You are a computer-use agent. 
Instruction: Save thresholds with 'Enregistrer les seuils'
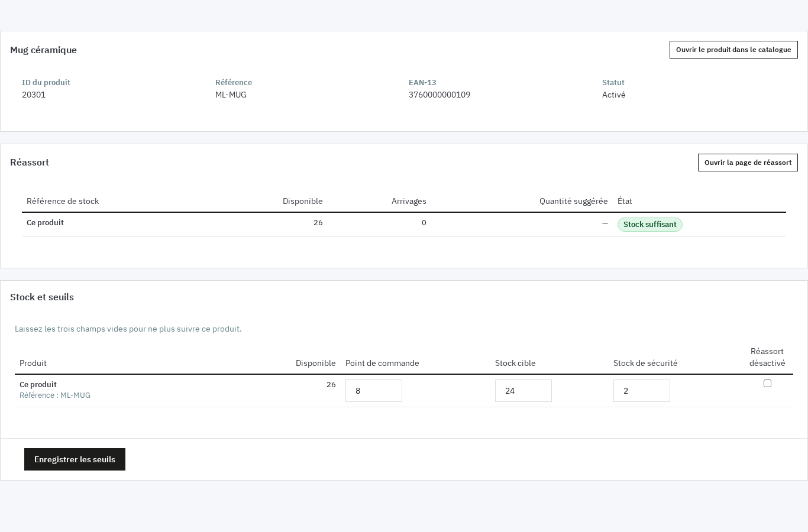tap(75, 459)
